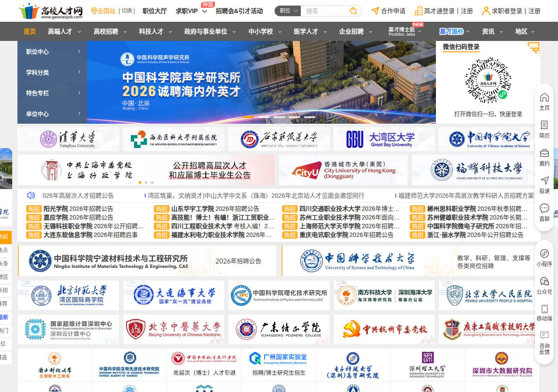Image resolution: width=558 pixels, height=392 pixels.
Task: Open 邀约 briefcase icon in sidebar
Action: click(544, 158)
